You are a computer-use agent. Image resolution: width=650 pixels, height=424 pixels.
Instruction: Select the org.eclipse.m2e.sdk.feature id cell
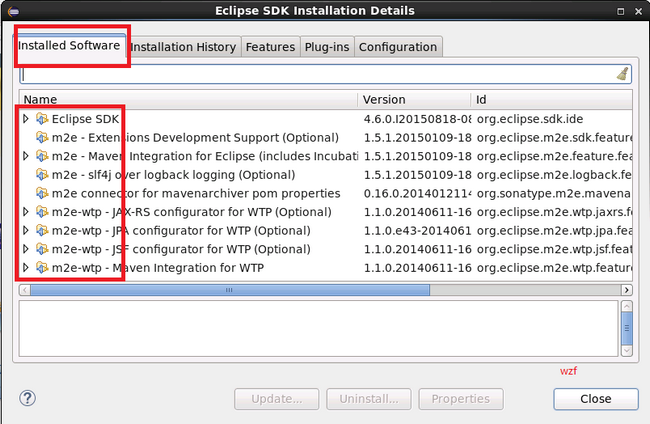click(x=554, y=138)
